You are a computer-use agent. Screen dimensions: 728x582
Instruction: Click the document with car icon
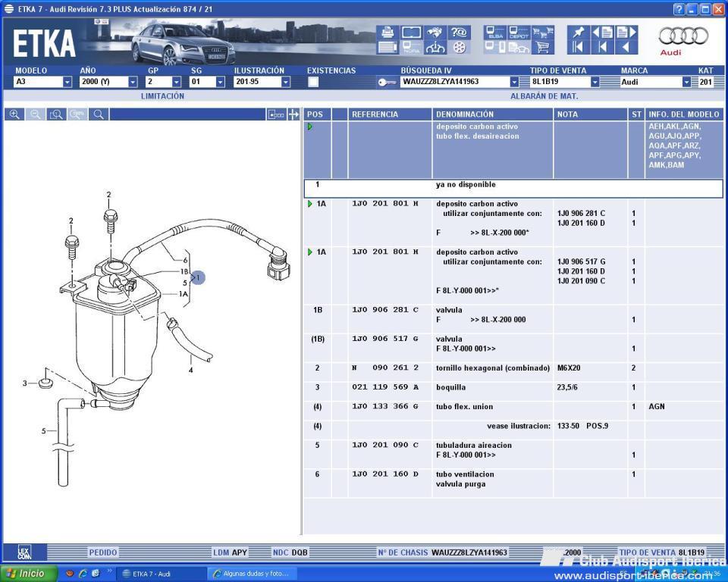pyautogui.click(x=519, y=47)
